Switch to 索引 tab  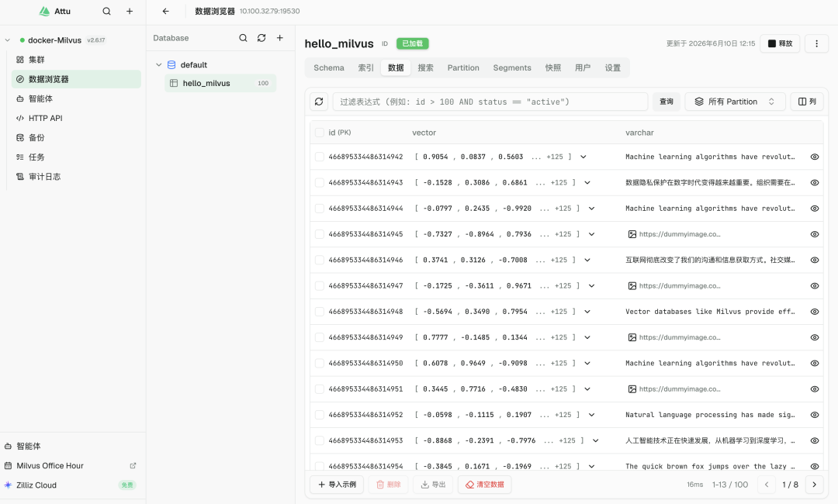tap(365, 67)
